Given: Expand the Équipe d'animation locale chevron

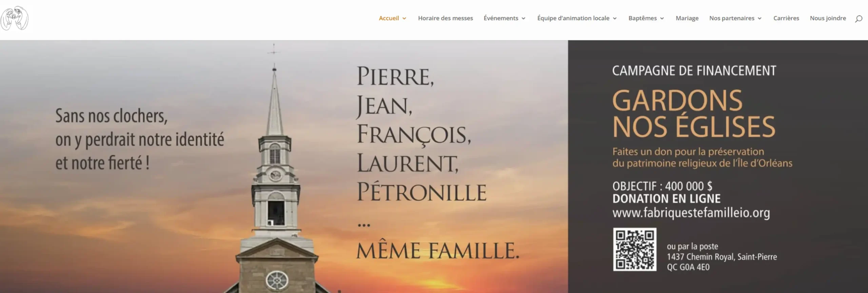Looking at the screenshot, I should [x=615, y=19].
